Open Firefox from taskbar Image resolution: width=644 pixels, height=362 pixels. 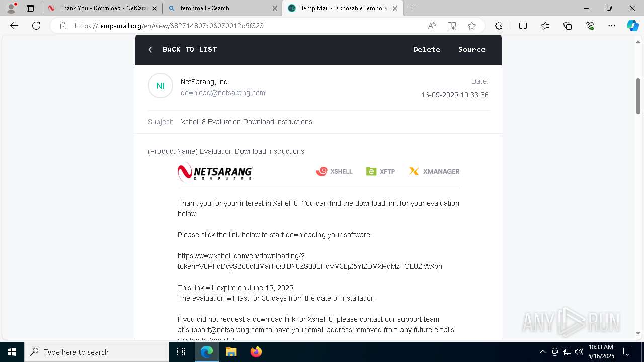point(256,352)
